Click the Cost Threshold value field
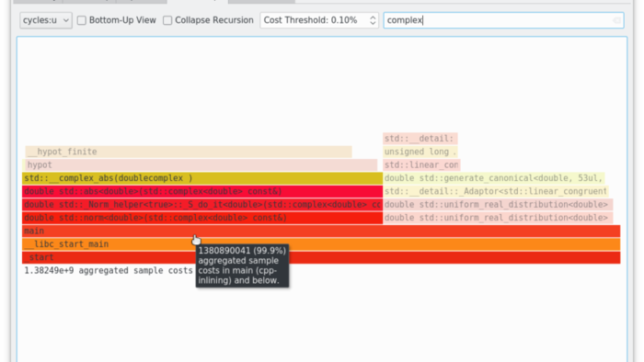This screenshot has height=362, width=644. point(315,20)
